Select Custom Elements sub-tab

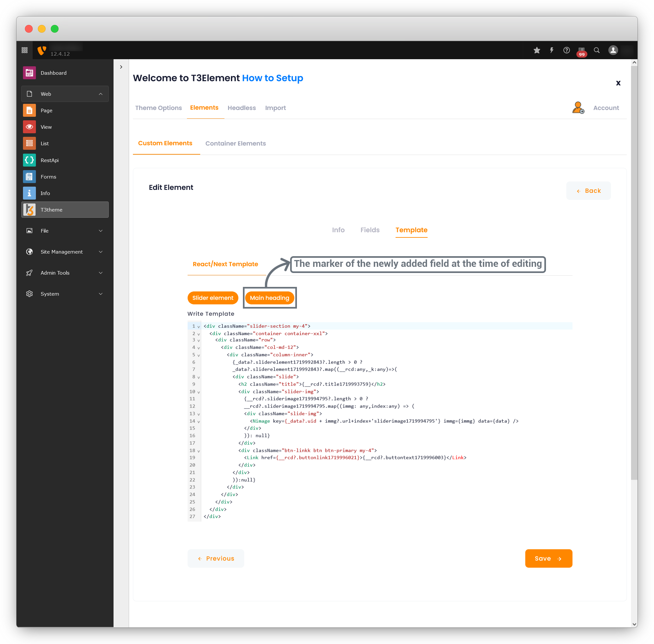tap(165, 143)
